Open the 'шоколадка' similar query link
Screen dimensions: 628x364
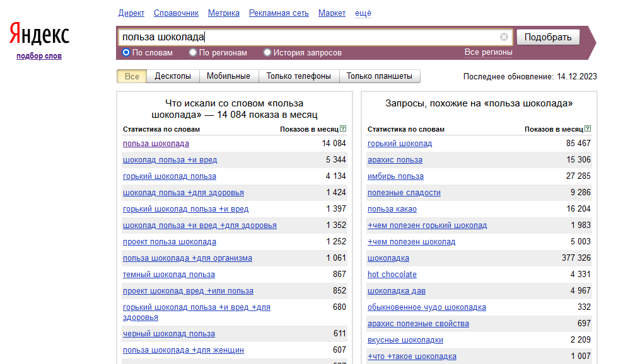pos(388,258)
